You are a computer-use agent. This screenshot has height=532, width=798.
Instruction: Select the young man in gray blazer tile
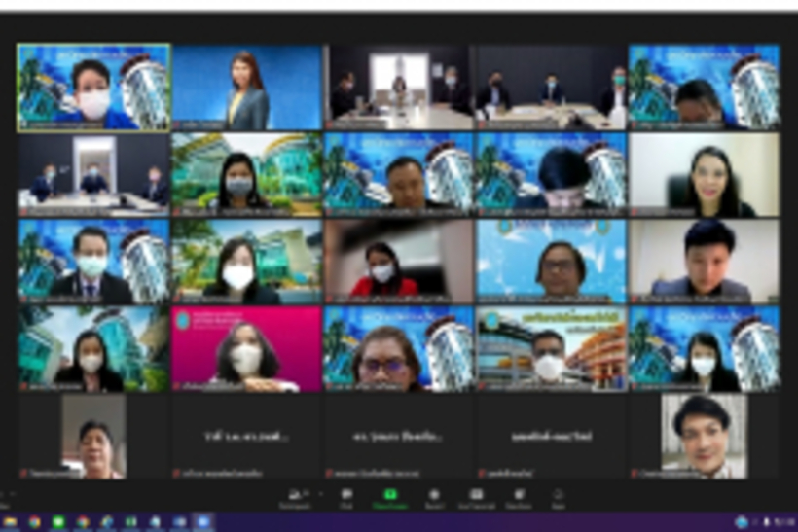[x=704, y=262]
